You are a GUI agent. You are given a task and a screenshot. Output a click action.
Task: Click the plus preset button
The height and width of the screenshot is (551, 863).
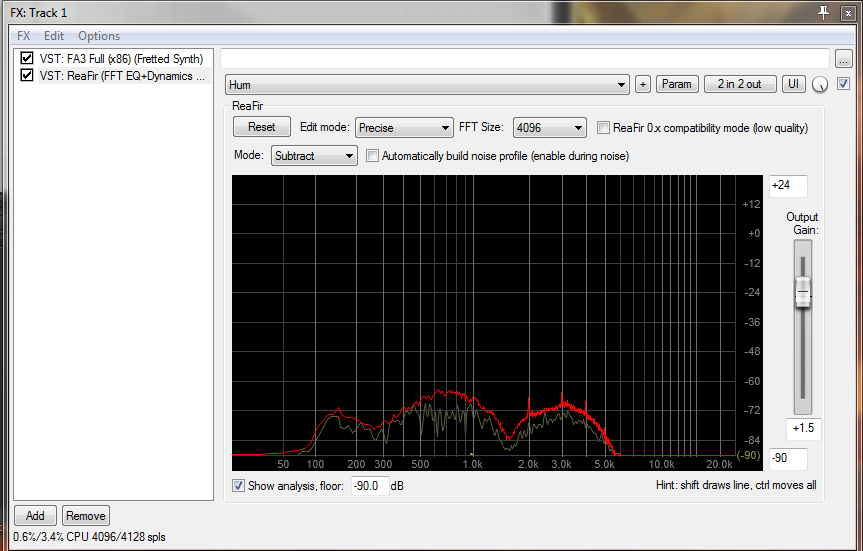pos(643,84)
